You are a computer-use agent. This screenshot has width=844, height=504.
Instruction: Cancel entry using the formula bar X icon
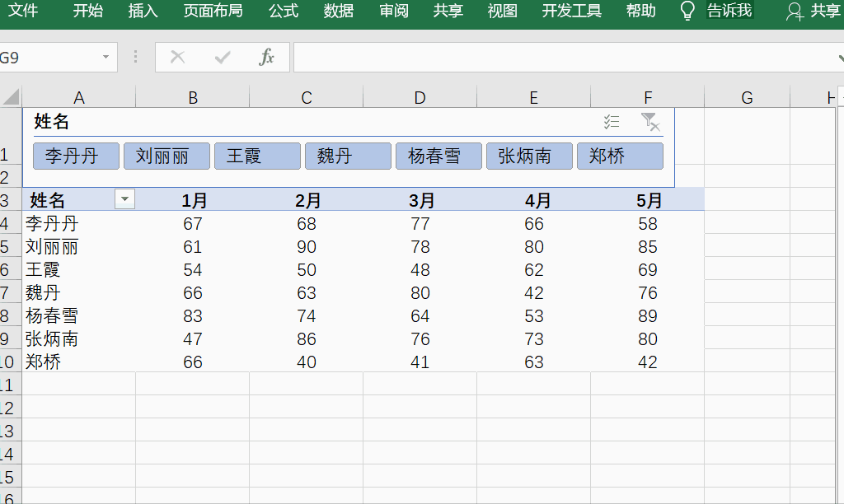tap(177, 58)
